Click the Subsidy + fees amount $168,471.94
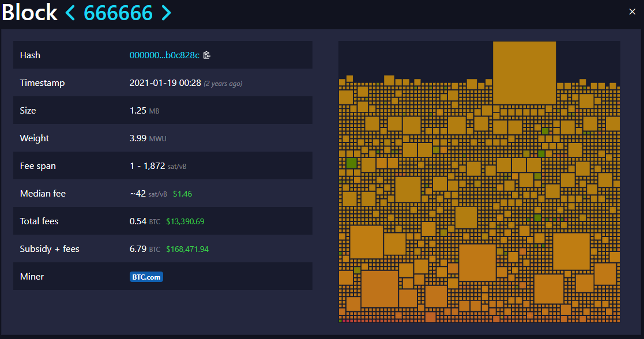 point(187,249)
